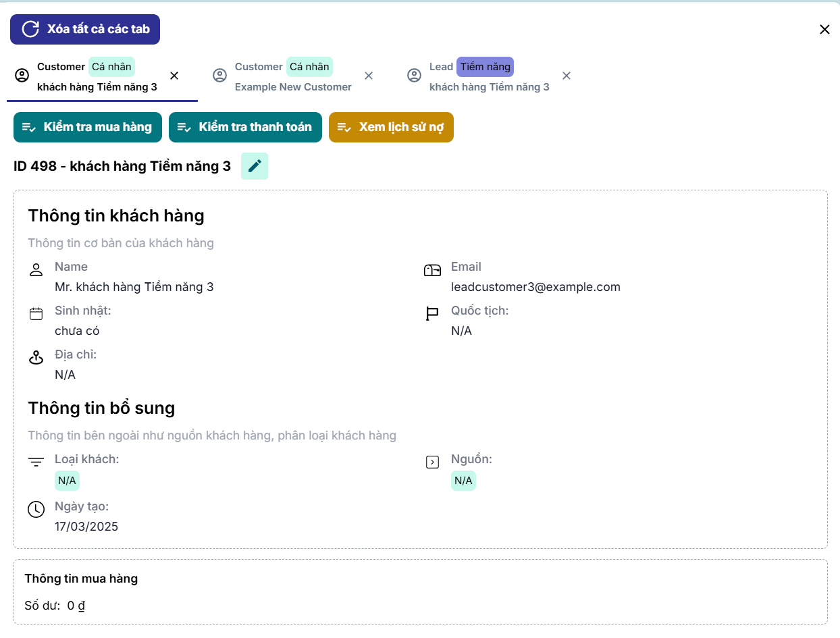The width and height of the screenshot is (840, 638).
Task: Click the arrow box icon beside Nguồn
Action: point(432,462)
